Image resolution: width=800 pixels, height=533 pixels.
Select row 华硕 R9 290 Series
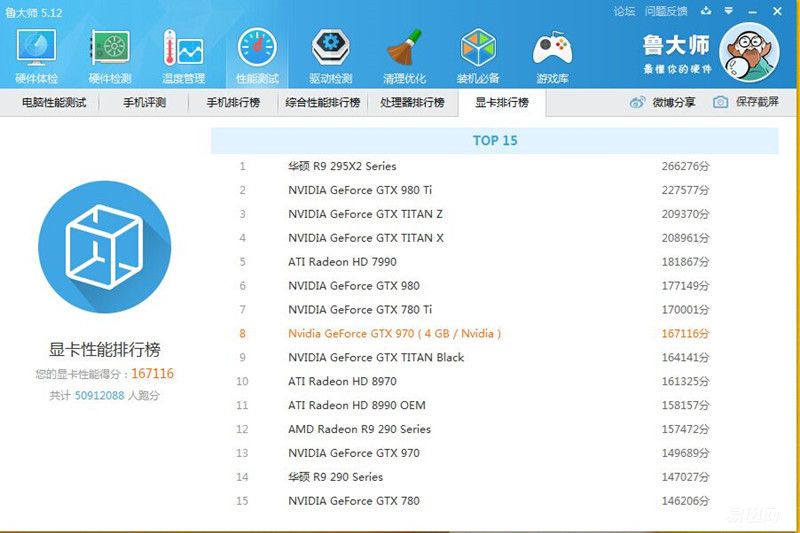pyautogui.click(x=495, y=477)
